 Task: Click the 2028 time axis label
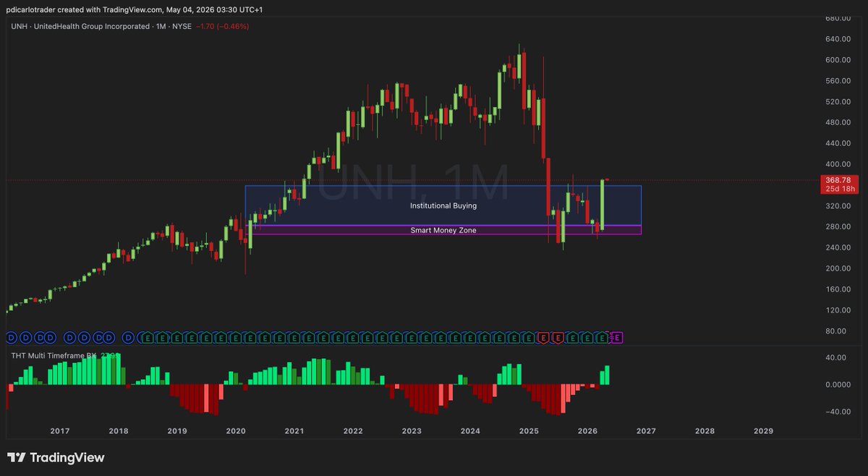pos(705,430)
